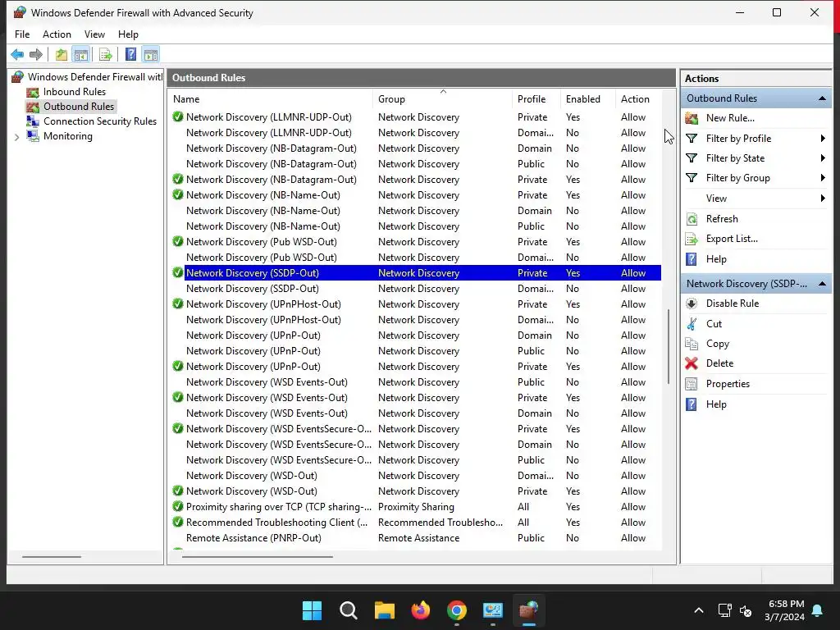Image resolution: width=840 pixels, height=630 pixels.
Task: Select Recommended Troubleshooting Client rule row
Action: coord(416,523)
